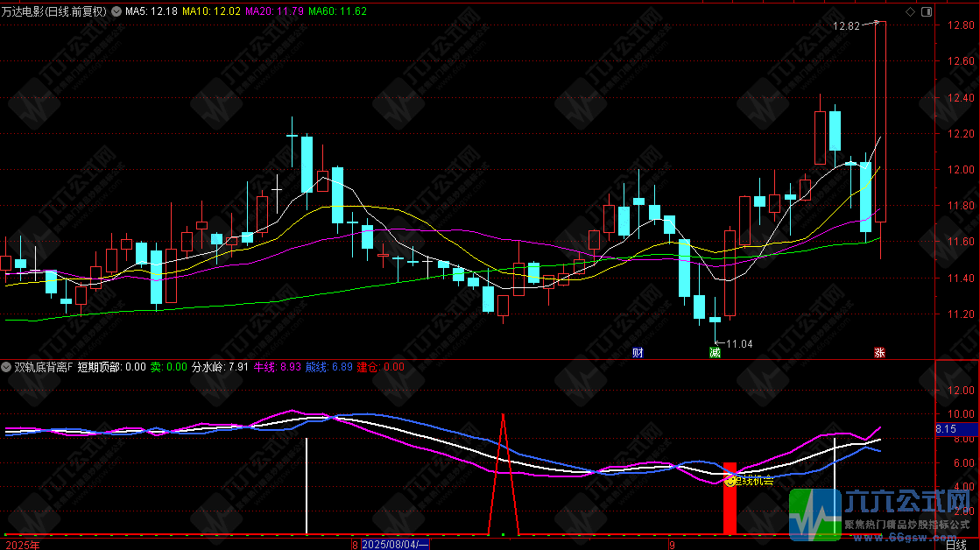Screen dimensions: 980x550
Task: Click the 12.80 price axis label
Action: 961,25
